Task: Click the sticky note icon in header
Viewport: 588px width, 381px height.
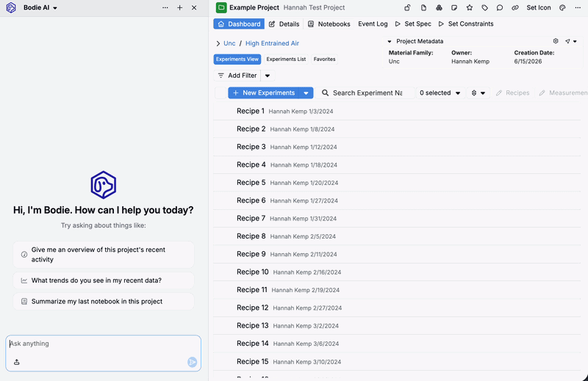Action: tap(454, 7)
